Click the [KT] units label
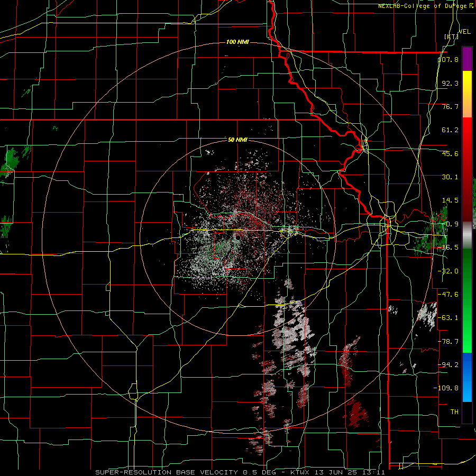The width and height of the screenshot is (476, 476). (x=451, y=36)
